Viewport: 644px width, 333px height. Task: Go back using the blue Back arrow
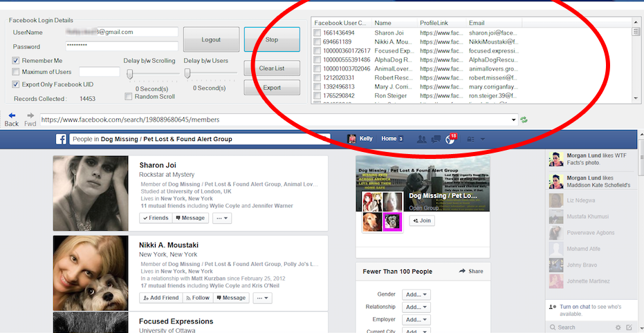coord(12,115)
